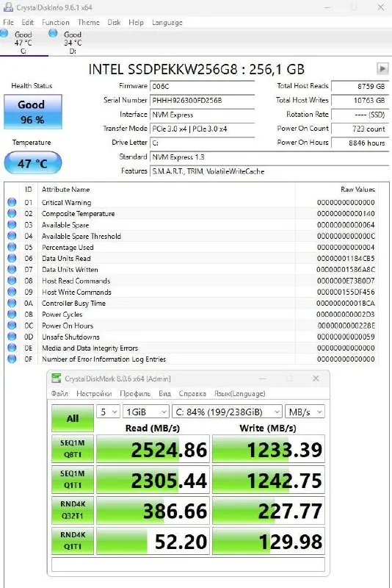Viewport: 392px width, 588px height.
Task: Click the Firmware field 006C
Action: pyautogui.click(x=202, y=86)
